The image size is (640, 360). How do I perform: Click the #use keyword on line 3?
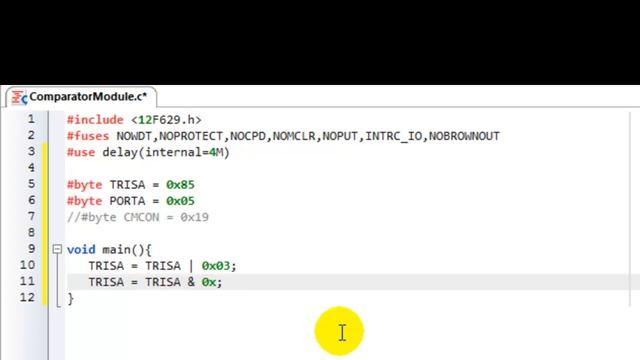(x=81, y=152)
